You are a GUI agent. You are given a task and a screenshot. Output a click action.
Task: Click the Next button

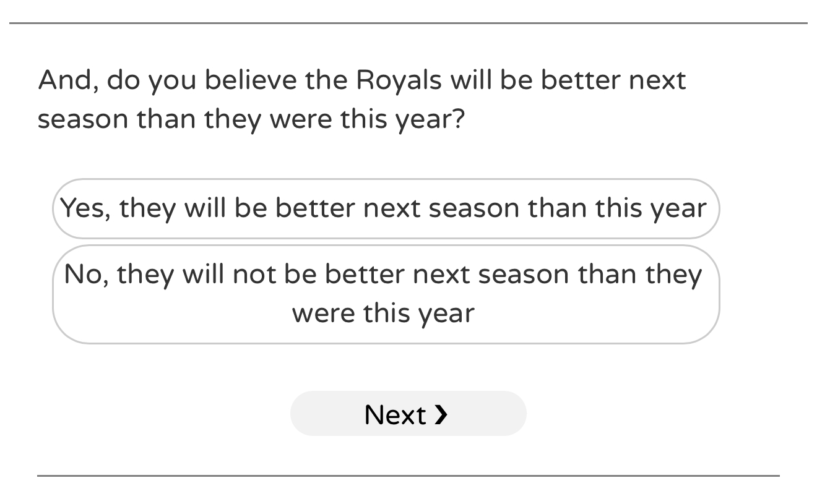point(408,414)
